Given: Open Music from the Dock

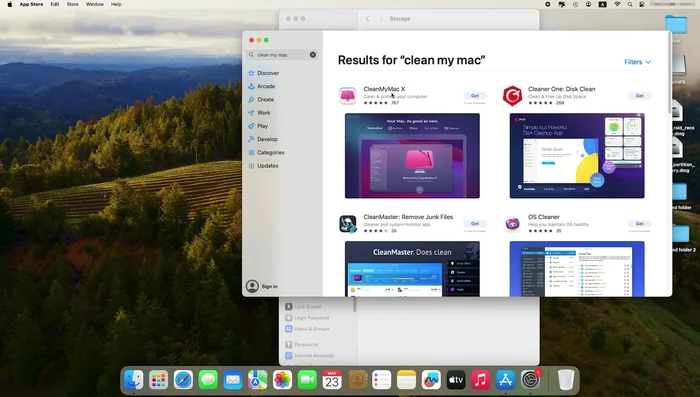Looking at the screenshot, I should 480,380.
